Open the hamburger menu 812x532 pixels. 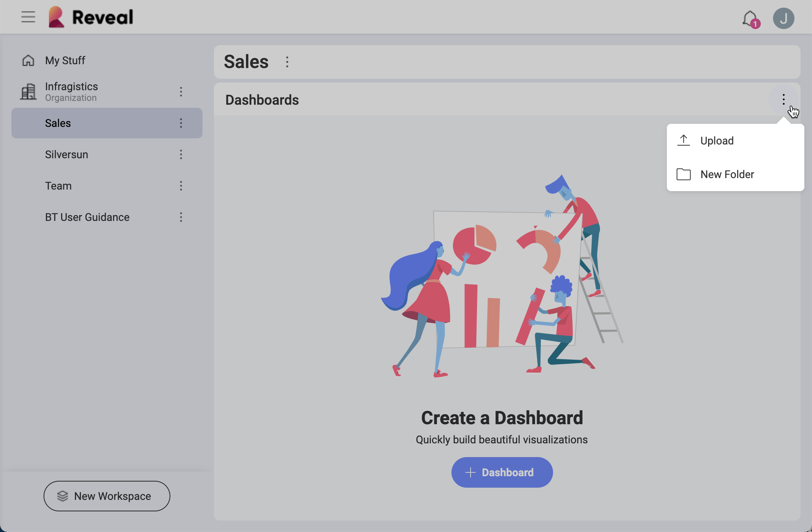click(x=28, y=17)
